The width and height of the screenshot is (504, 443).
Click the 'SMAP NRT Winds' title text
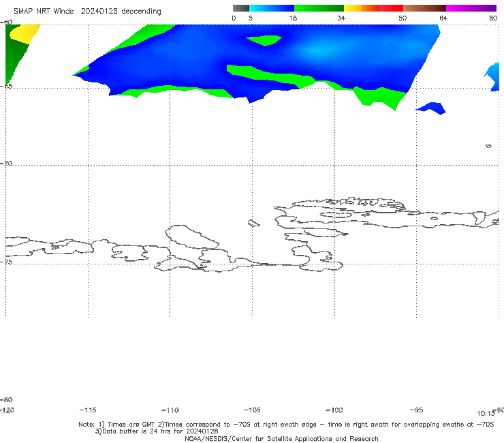(x=44, y=11)
